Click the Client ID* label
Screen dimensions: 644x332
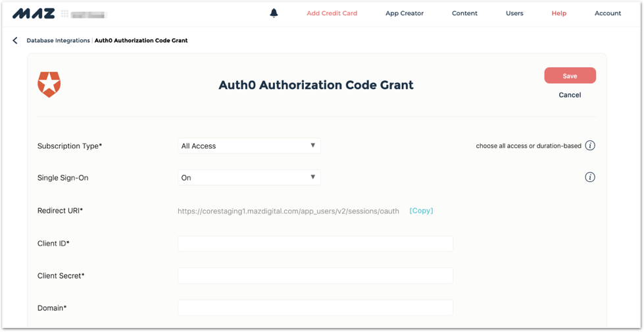[x=53, y=243]
